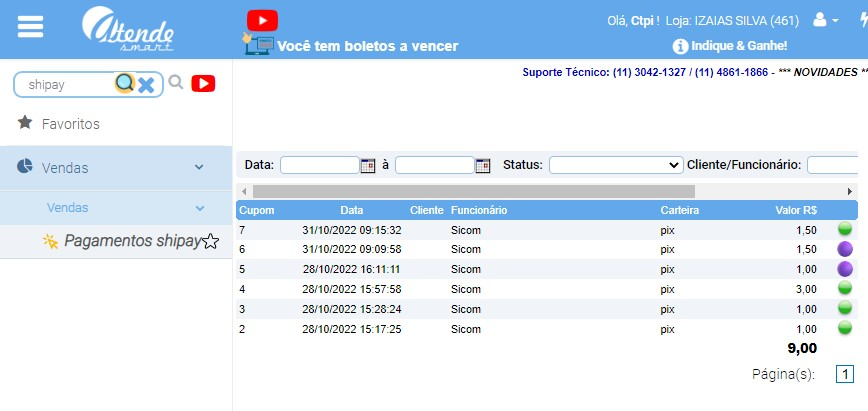Open Pagamentos shipay menu item
868x411 pixels.
pos(131,241)
